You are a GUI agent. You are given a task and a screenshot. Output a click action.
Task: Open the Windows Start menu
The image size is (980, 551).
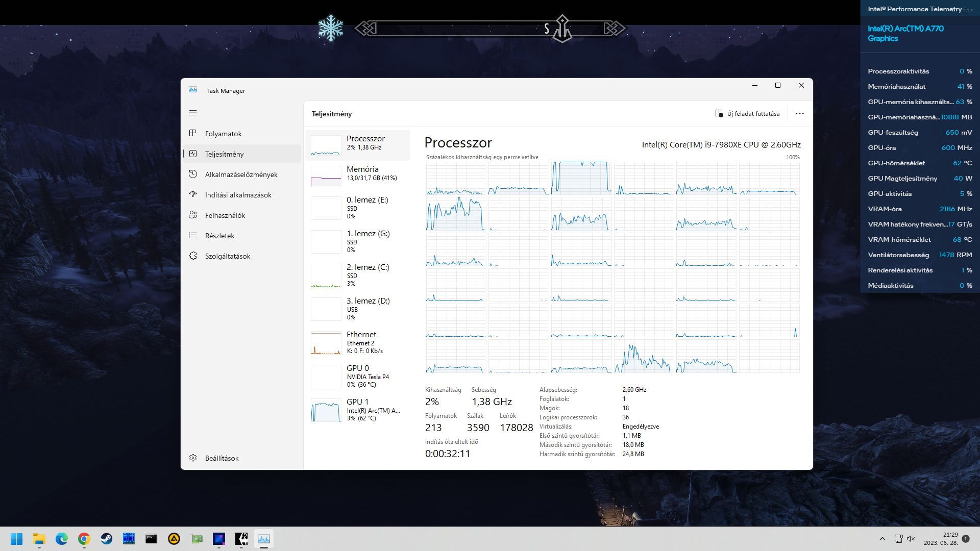coord(17,539)
